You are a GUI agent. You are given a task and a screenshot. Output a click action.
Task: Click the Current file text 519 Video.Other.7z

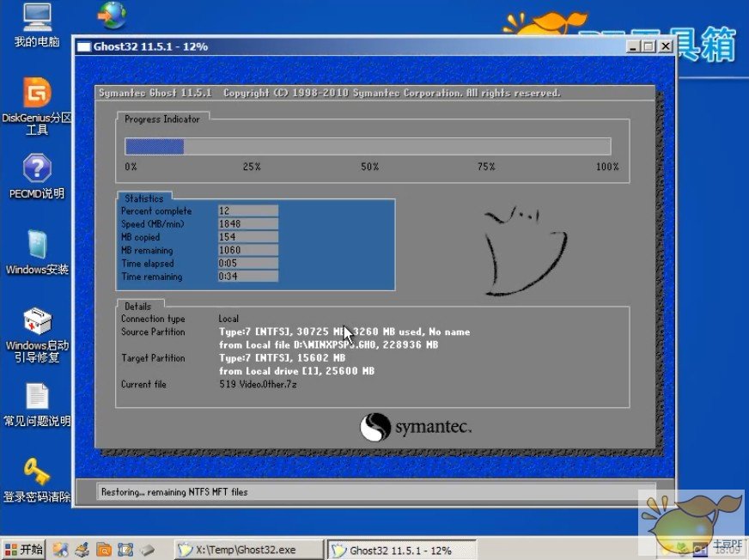click(x=258, y=384)
